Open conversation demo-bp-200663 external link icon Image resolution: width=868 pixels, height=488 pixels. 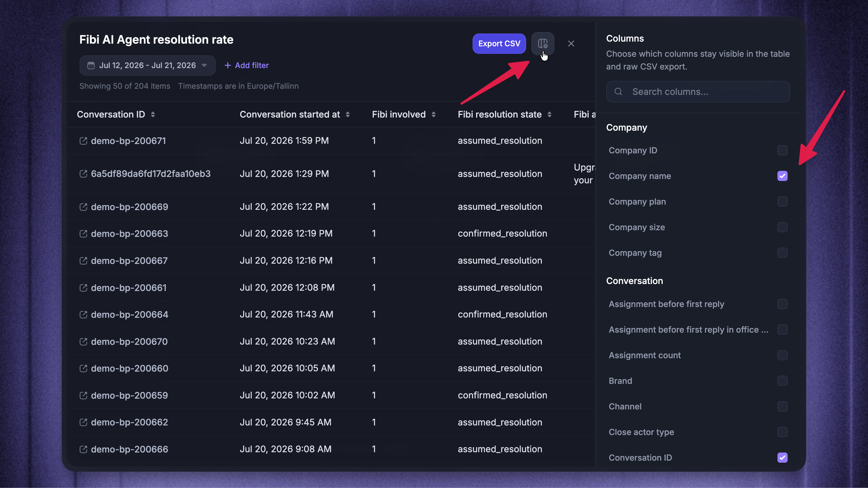(x=83, y=234)
